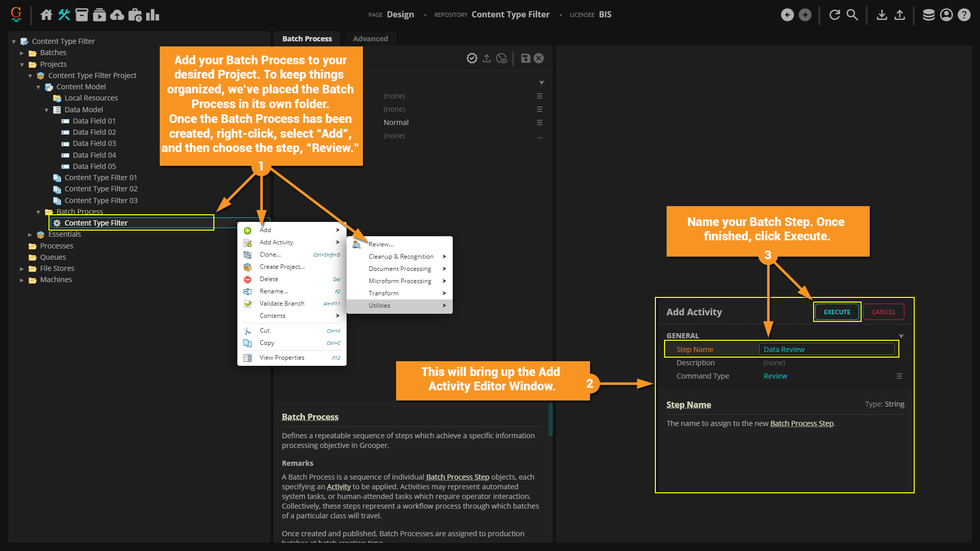Click the Save disk icon in Batch Process toolbar
980x551 pixels.
[x=526, y=58]
